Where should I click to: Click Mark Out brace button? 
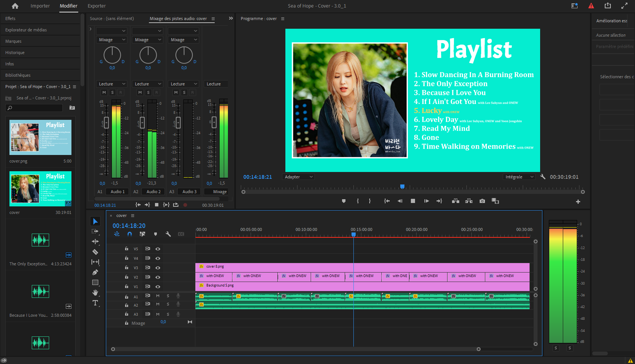pos(370,201)
